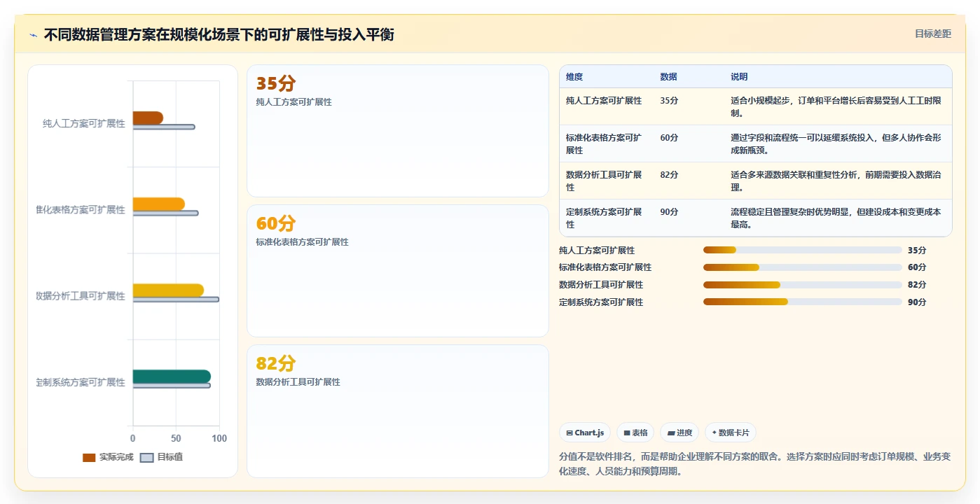The width and height of the screenshot is (980, 504).
Task: Toggle the 目标值 legend swatch
Action: (x=146, y=457)
